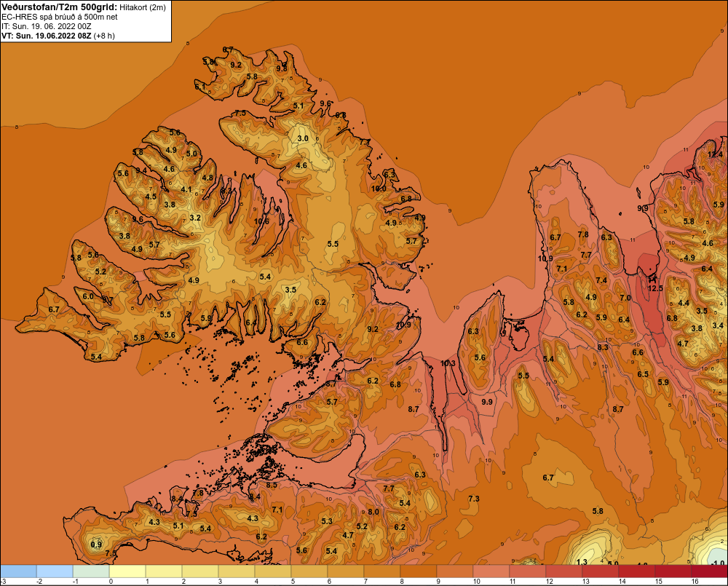This screenshot has width=728, height=586.
Task: Click the temperature value '6.5' on the map
Action: point(643,374)
